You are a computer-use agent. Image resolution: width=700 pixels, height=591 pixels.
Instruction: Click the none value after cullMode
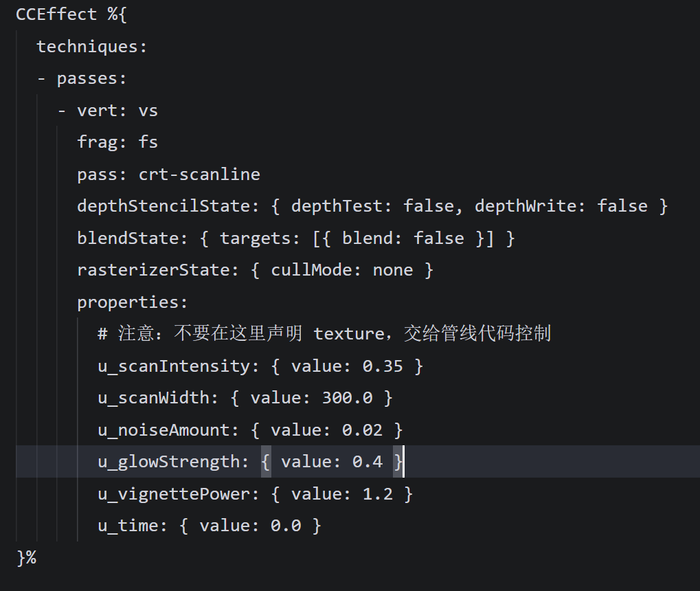click(x=393, y=270)
